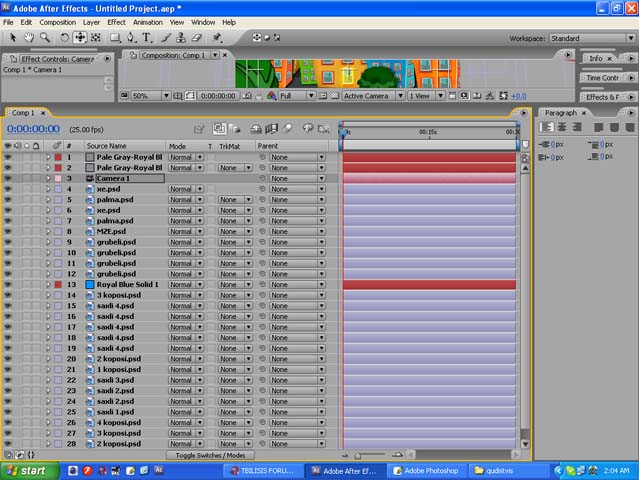
Task: Open Parent dropdown for Camera 1 layer
Action: 297,178
